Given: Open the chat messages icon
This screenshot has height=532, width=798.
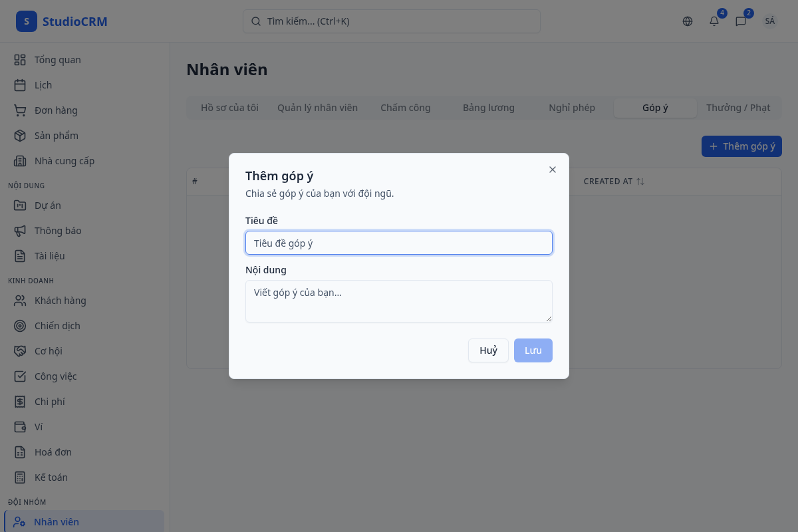Looking at the screenshot, I should (x=741, y=21).
